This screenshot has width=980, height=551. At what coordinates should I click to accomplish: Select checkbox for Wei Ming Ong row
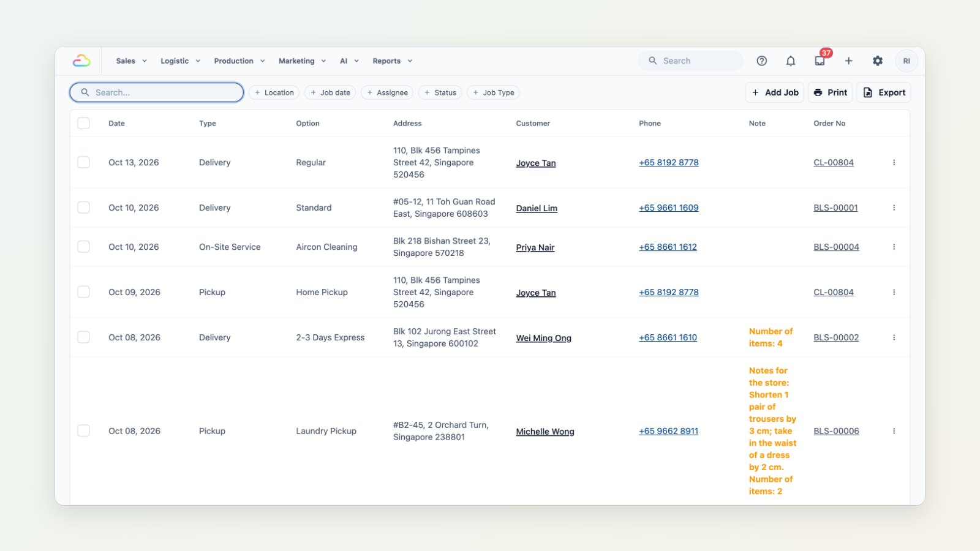point(84,337)
